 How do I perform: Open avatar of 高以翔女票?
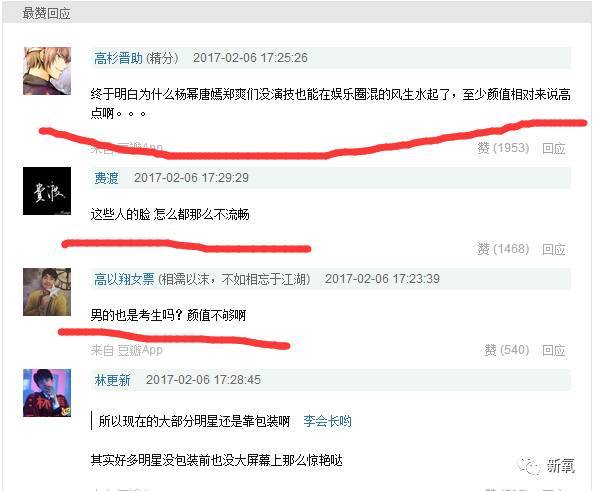tap(47, 292)
